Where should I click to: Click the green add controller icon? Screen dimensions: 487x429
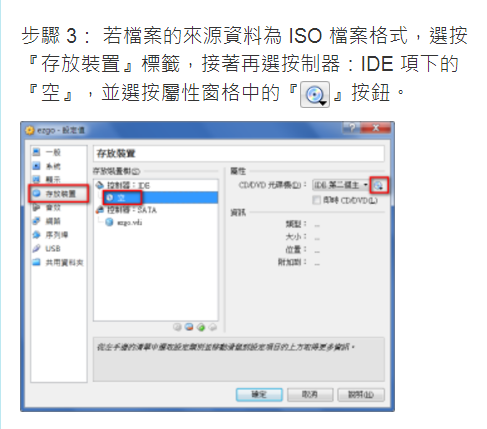201,327
